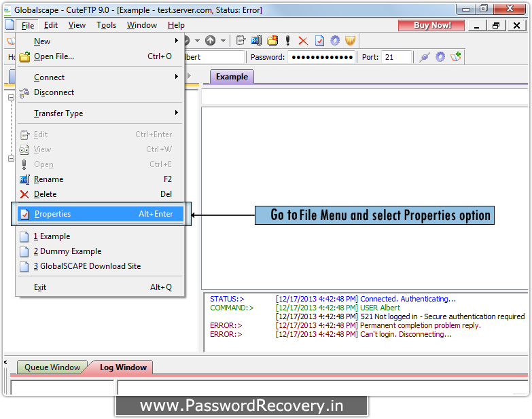
Task: Open the File menu
Action: click(x=28, y=25)
